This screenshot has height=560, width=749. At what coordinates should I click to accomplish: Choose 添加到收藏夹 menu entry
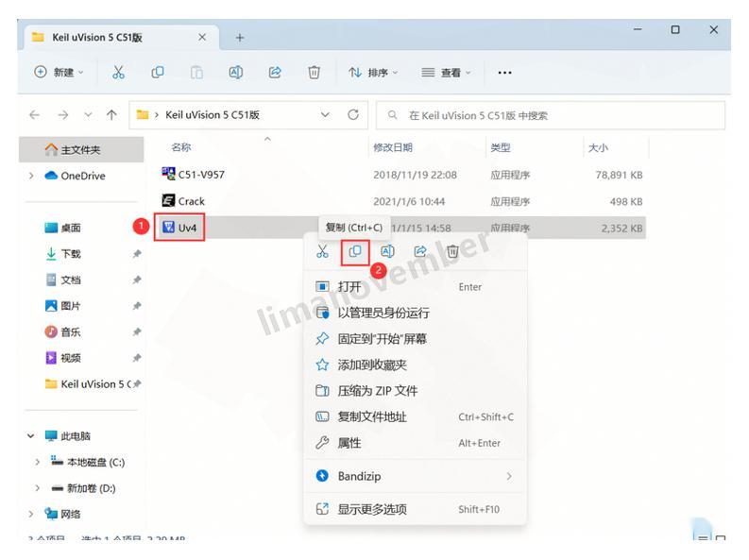[x=415, y=365]
